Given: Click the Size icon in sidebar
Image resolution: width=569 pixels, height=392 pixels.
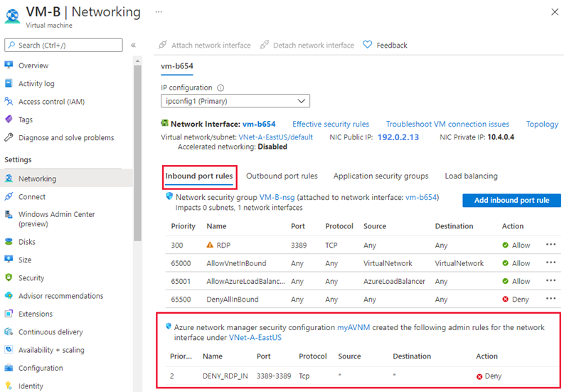Looking at the screenshot, I should (x=9, y=260).
